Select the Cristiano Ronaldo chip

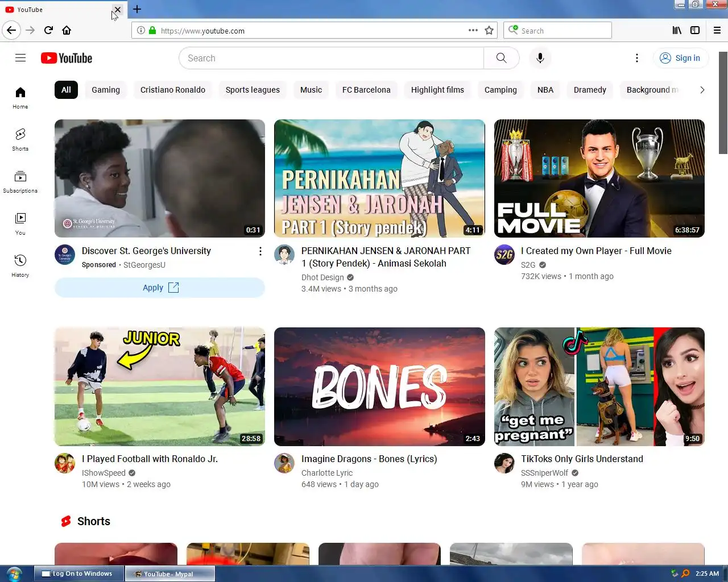pyautogui.click(x=173, y=90)
